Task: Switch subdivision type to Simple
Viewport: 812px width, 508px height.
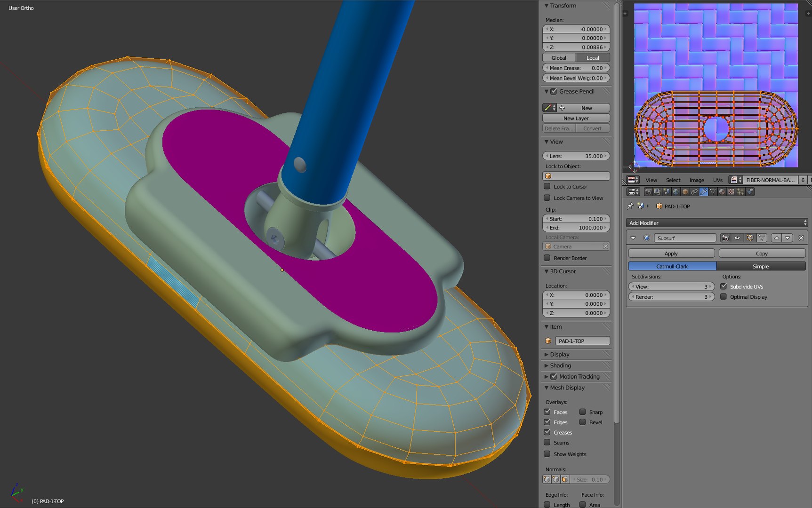Action: coord(761,266)
